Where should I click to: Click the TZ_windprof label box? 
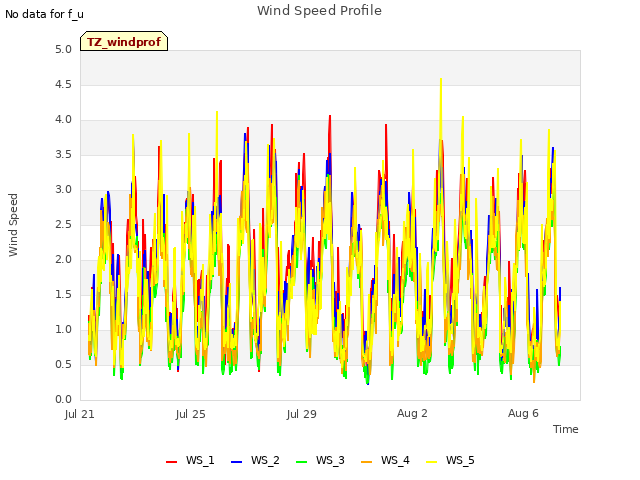coord(124,41)
